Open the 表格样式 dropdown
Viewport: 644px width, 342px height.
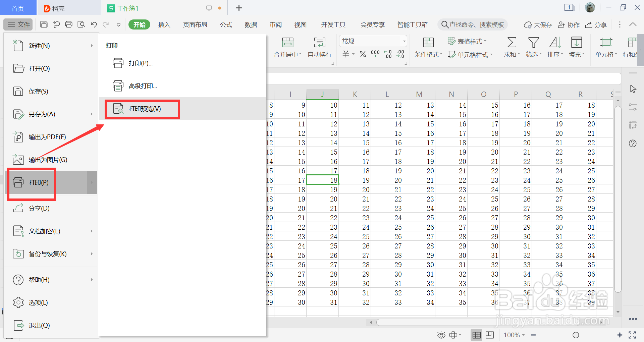pyautogui.click(x=467, y=41)
